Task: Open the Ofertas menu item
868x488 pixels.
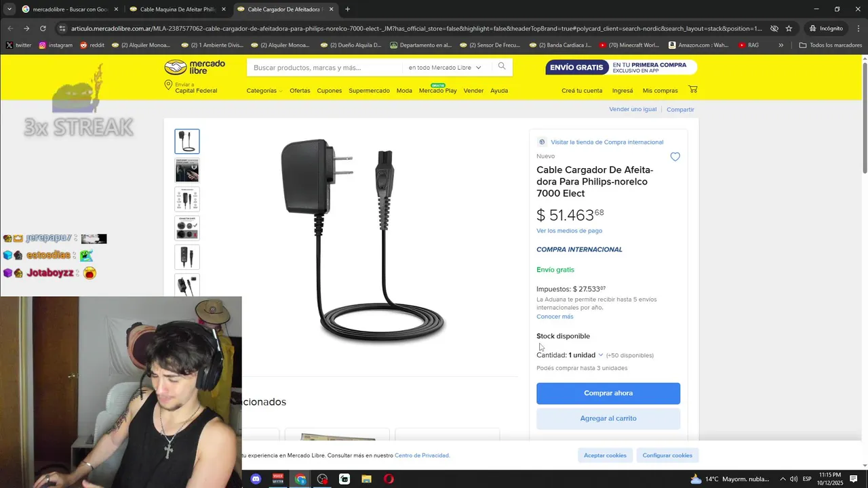Action: pos(300,91)
